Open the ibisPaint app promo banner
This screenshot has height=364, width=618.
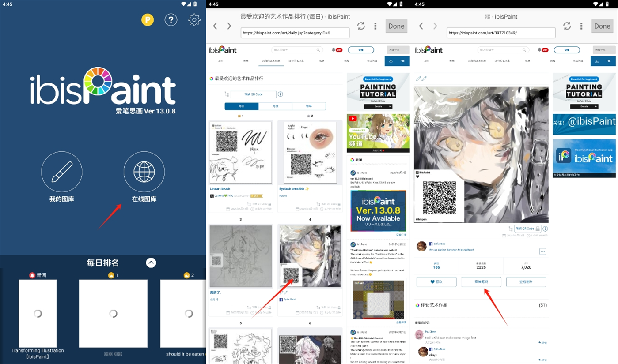click(584, 158)
